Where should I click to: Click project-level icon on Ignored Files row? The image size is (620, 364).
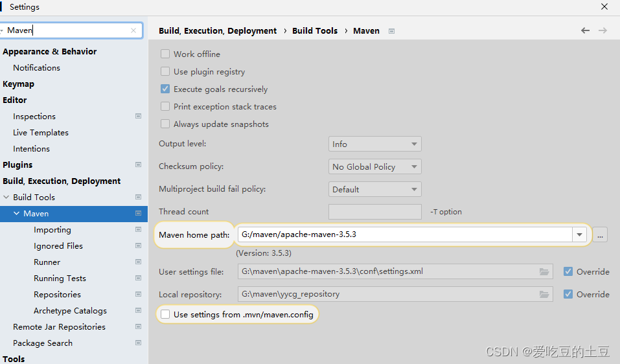pos(139,245)
